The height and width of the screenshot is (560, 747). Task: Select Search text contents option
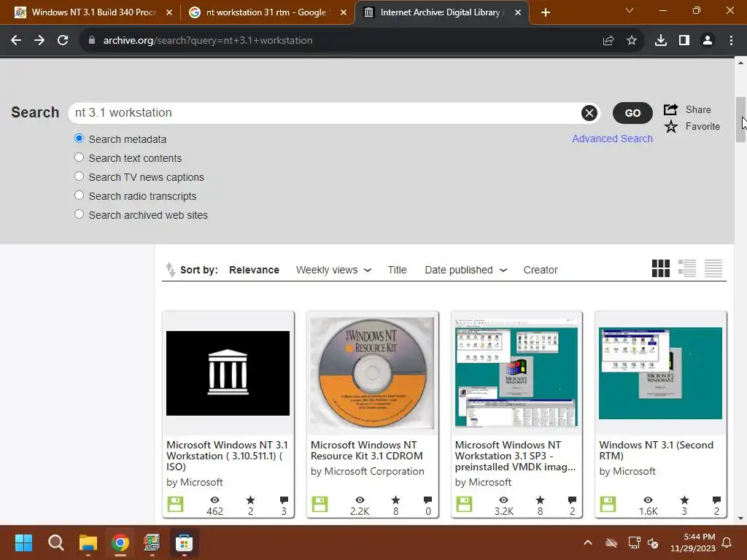(x=79, y=157)
